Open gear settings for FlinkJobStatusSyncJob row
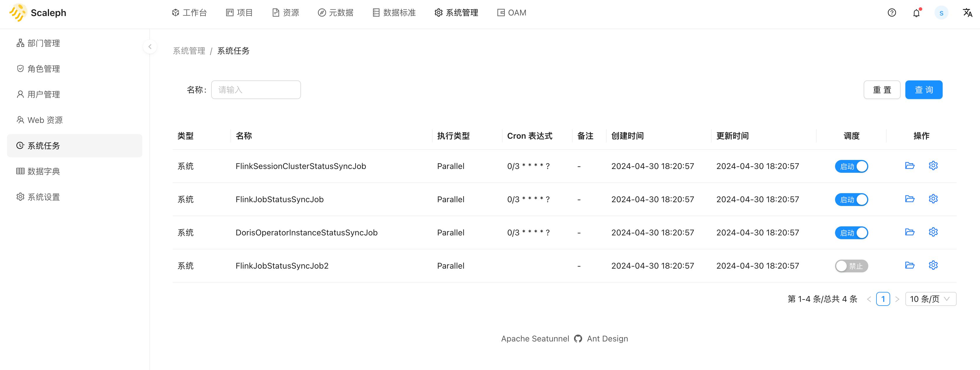980x370 pixels. pyautogui.click(x=933, y=199)
